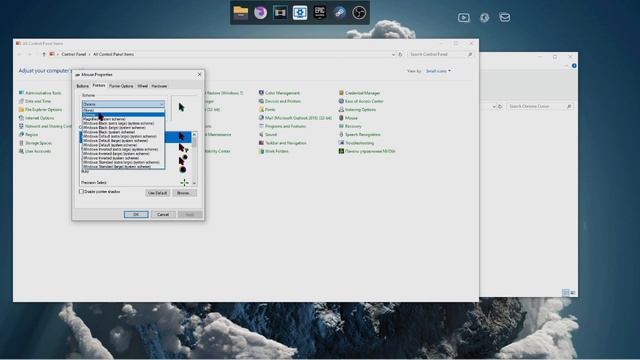
Task: Click the Up arrow in the Control Panel navigation bar
Action: tap(44, 54)
